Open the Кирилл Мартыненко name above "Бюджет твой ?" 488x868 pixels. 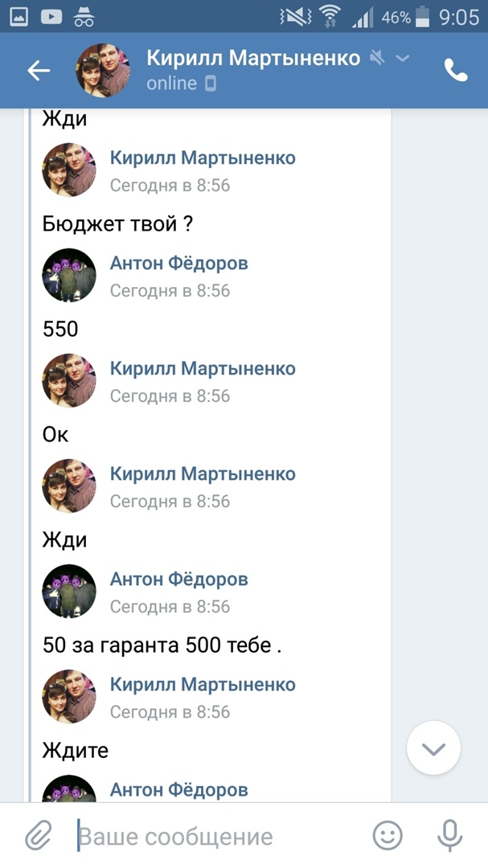click(x=203, y=158)
